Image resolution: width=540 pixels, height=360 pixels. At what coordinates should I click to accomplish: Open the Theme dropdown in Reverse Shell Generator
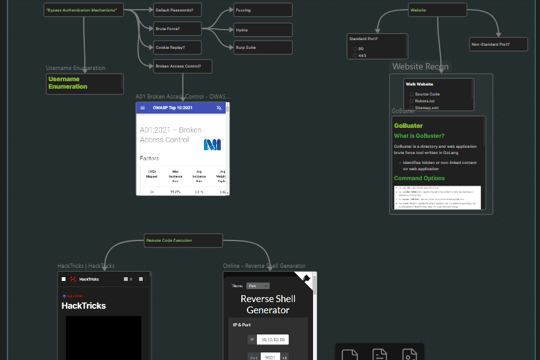(x=258, y=286)
